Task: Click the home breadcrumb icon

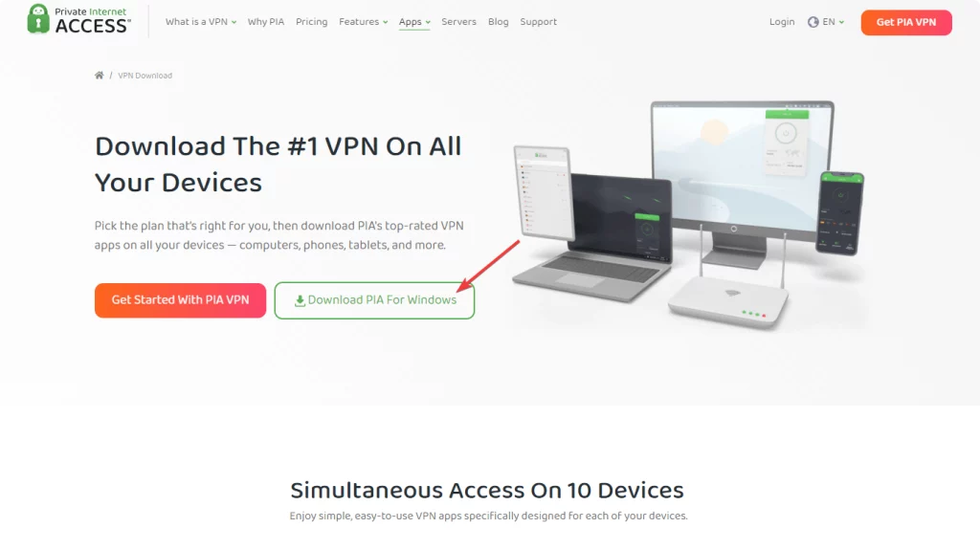Action: (99, 75)
